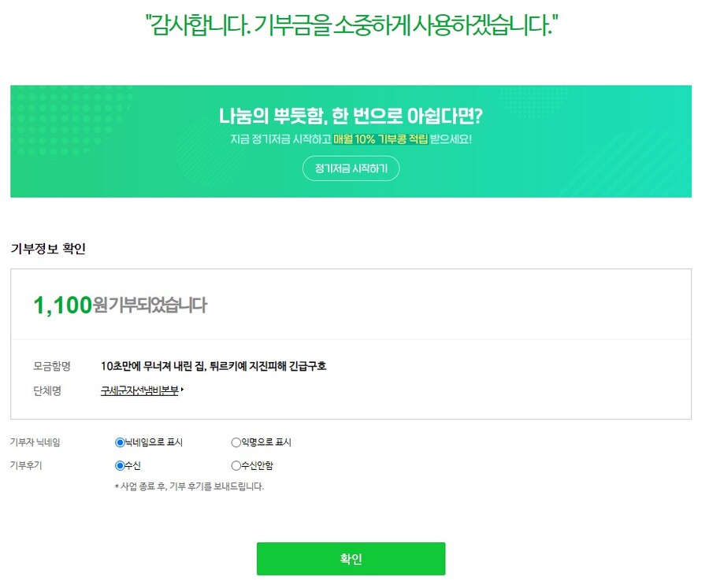709x588 pixels.
Task: Click the campaign title about 튀르키예 지진피해
Action: click(213, 366)
